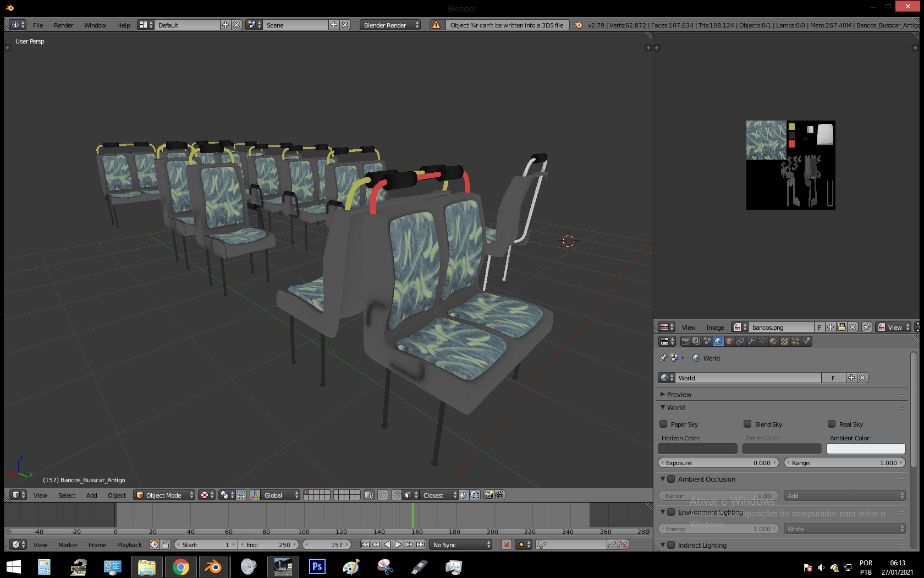Open the Render Layers properties tab
Image resolution: width=924 pixels, height=578 pixels.
tap(696, 341)
